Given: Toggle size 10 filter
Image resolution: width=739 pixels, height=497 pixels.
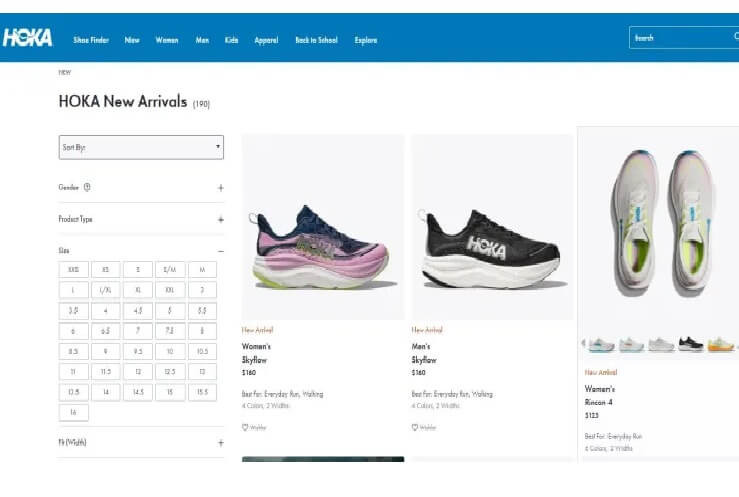Looking at the screenshot, I should (170, 351).
